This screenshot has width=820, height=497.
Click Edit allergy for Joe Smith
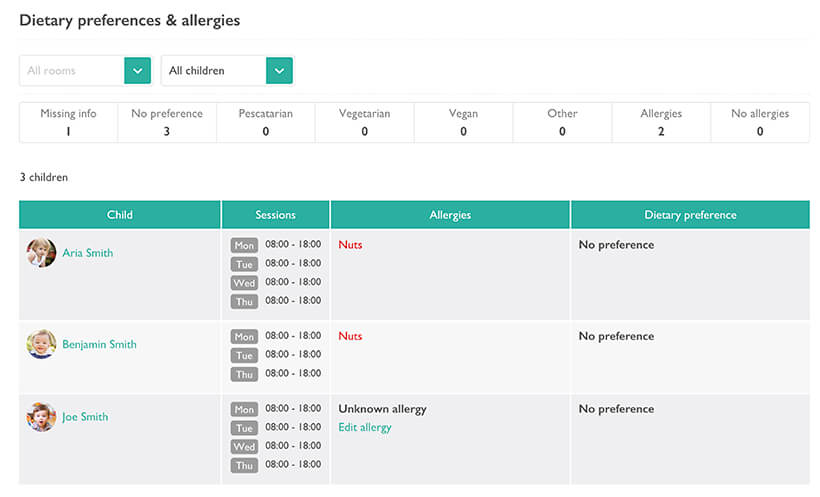(365, 427)
